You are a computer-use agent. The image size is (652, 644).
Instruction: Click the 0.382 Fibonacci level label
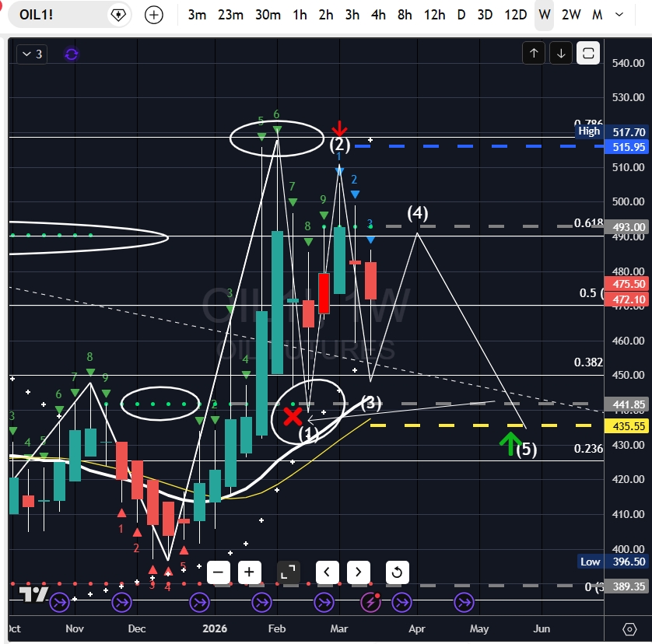[588, 362]
